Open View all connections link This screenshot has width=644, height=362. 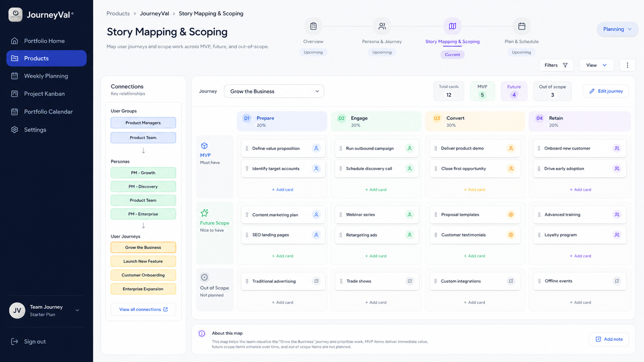click(143, 309)
